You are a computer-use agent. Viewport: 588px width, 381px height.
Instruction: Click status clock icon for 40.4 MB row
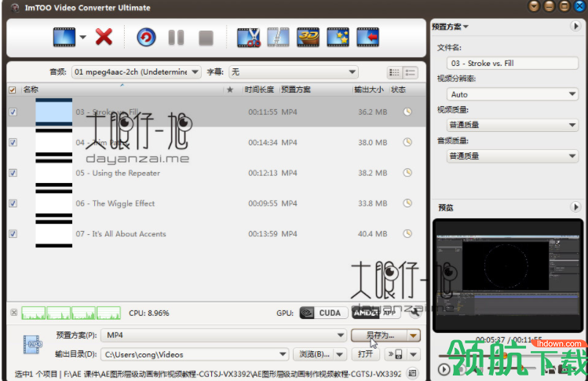pos(407,233)
